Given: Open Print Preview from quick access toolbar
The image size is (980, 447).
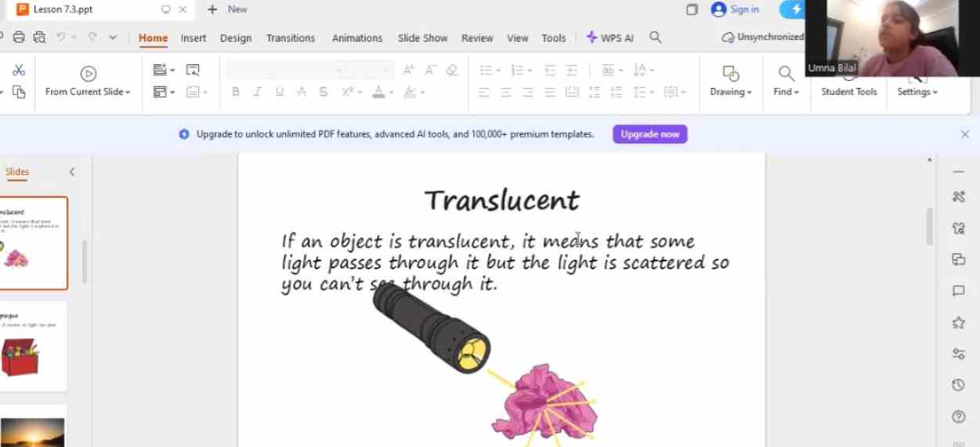Looking at the screenshot, I should [x=39, y=38].
